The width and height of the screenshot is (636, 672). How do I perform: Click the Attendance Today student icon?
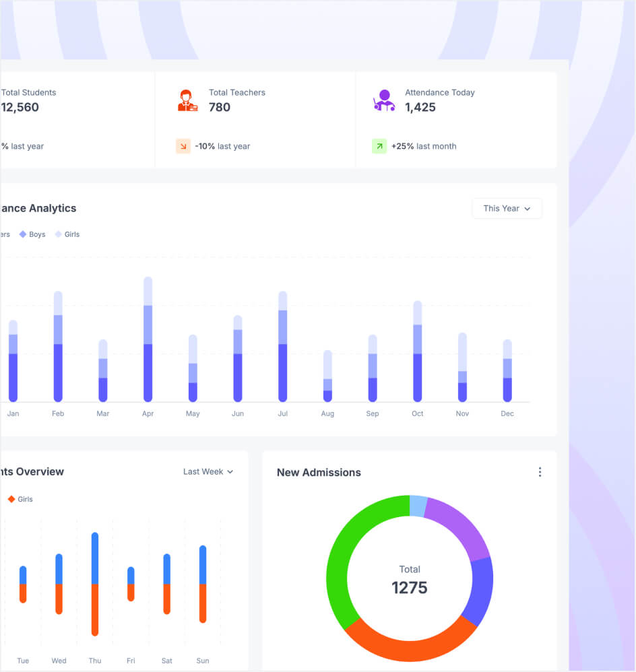(x=384, y=100)
